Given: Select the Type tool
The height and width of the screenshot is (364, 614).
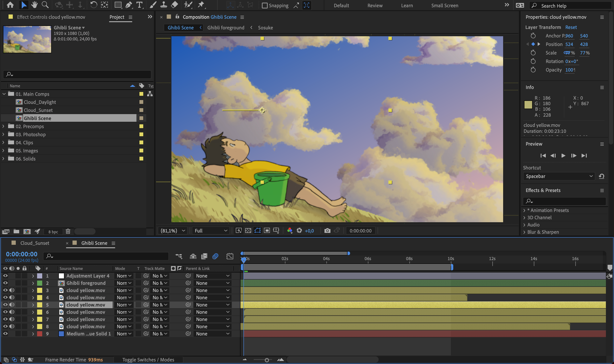Looking at the screenshot, I should pos(139,5).
